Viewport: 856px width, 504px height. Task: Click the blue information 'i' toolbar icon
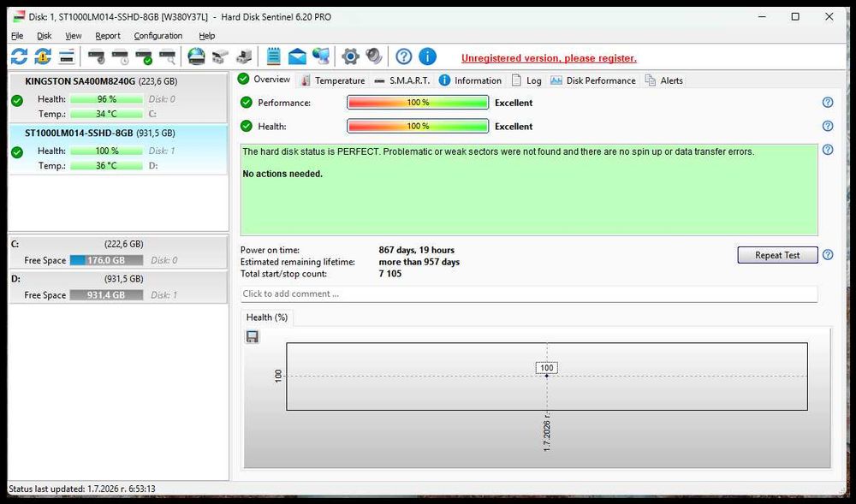point(427,56)
